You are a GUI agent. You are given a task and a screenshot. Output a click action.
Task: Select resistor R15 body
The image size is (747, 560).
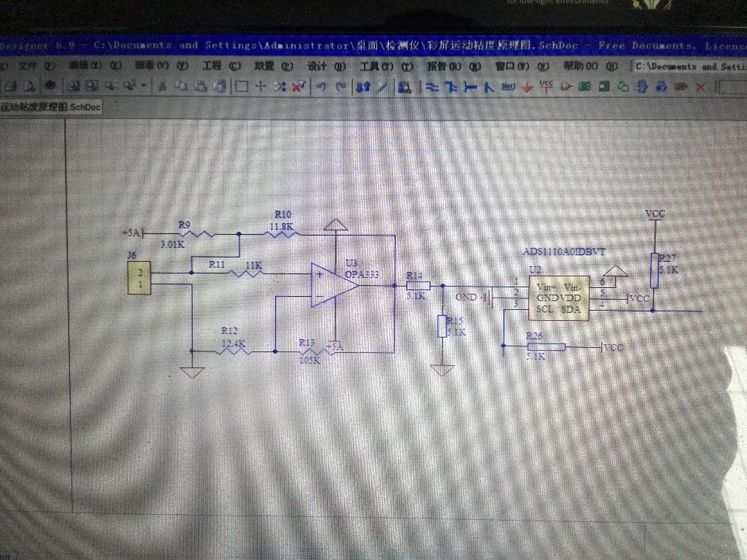[442, 326]
